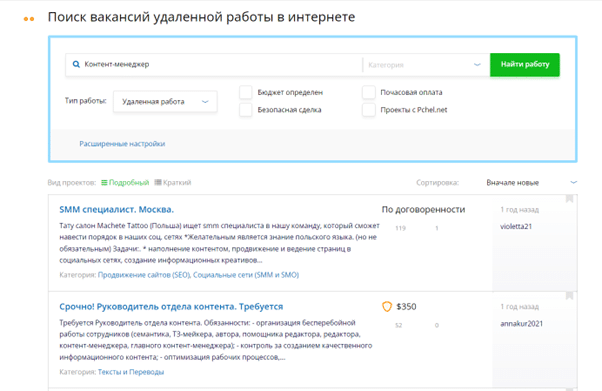This screenshot has height=391, width=602.
Task: Switch to Краткий list view icon
Action: 158,182
